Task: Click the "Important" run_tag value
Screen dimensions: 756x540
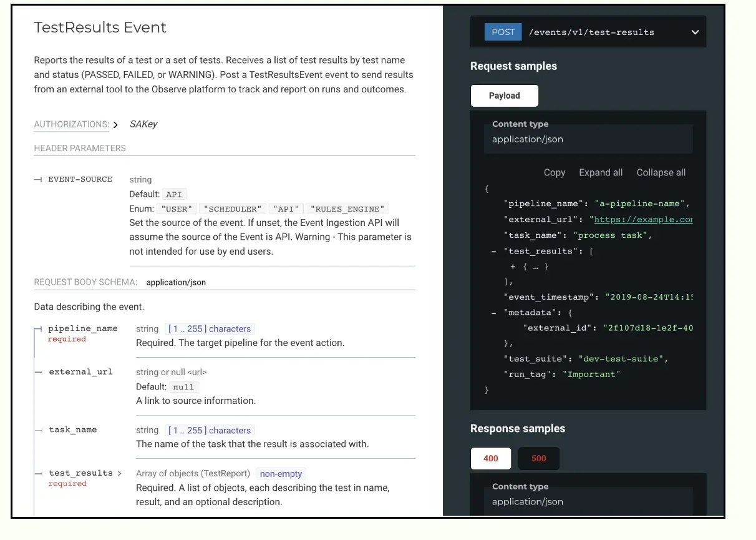Action: point(591,375)
